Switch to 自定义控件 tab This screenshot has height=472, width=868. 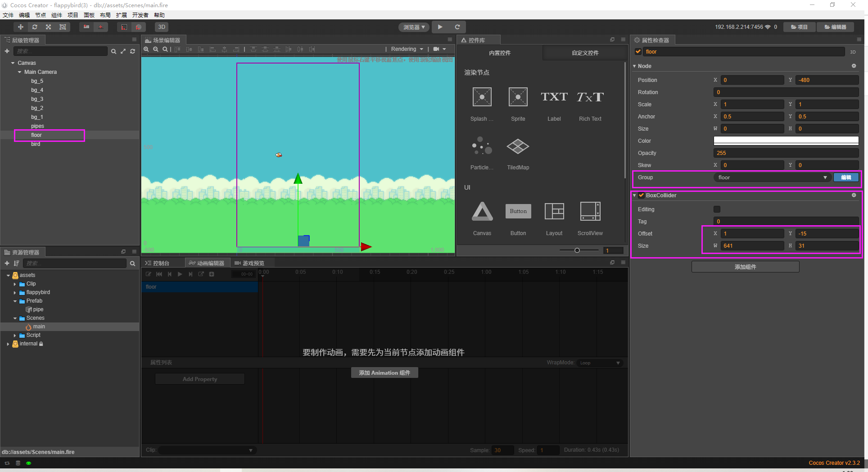tap(585, 53)
